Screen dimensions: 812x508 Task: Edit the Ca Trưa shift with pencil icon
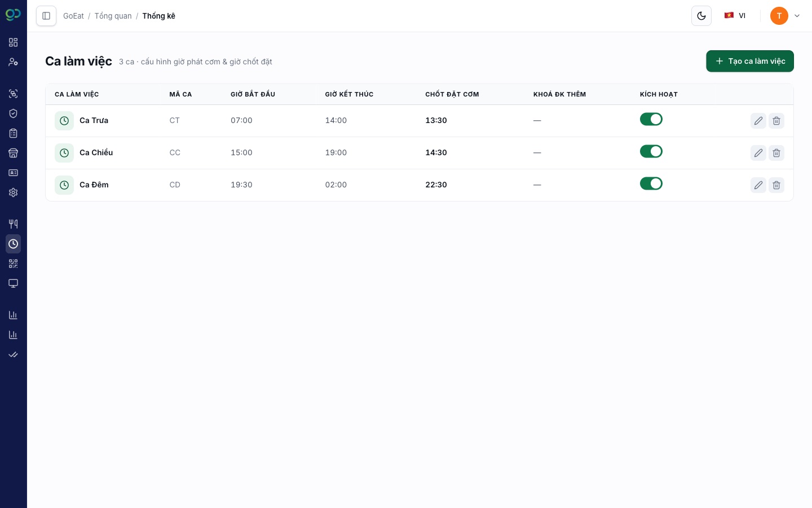click(x=758, y=121)
